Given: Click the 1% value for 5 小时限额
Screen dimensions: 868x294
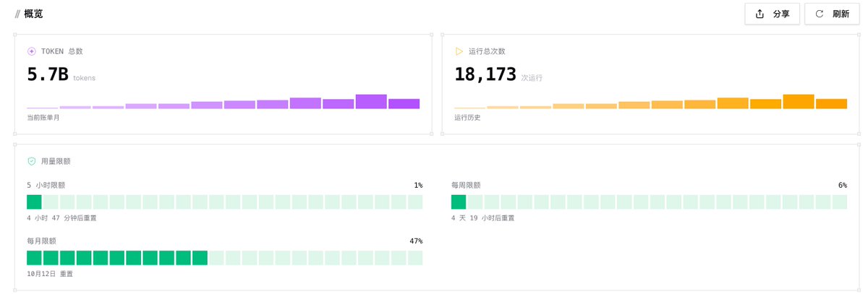Looking at the screenshot, I should pos(418,185).
